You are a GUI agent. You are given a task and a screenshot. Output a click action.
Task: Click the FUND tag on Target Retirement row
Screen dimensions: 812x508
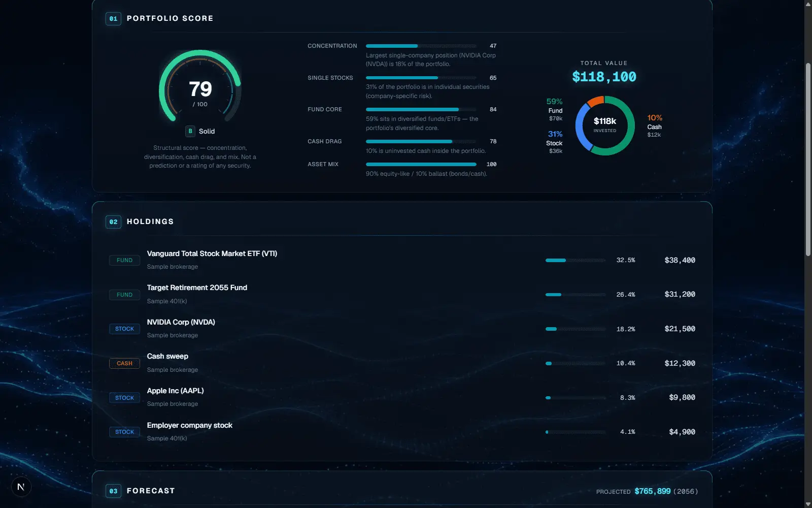click(x=124, y=295)
